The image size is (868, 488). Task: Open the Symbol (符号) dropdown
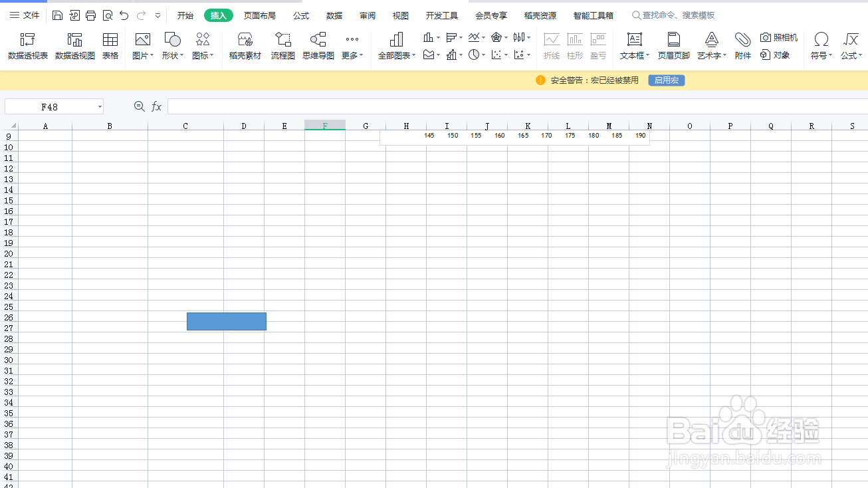point(821,47)
